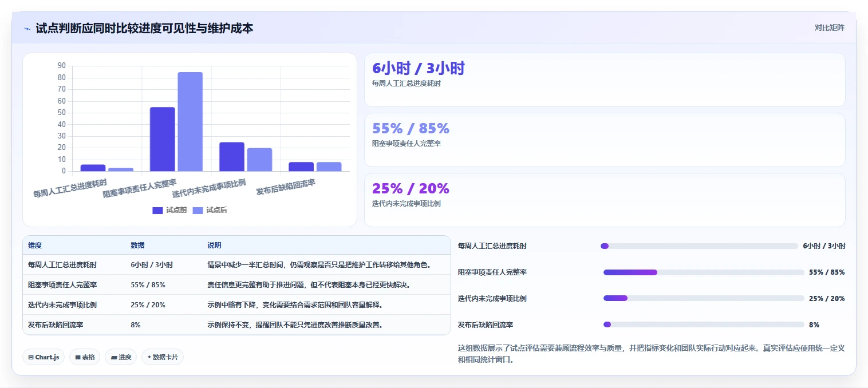Toggle the 试点后 legend swatch
The height and width of the screenshot is (388, 868).
pos(198,210)
